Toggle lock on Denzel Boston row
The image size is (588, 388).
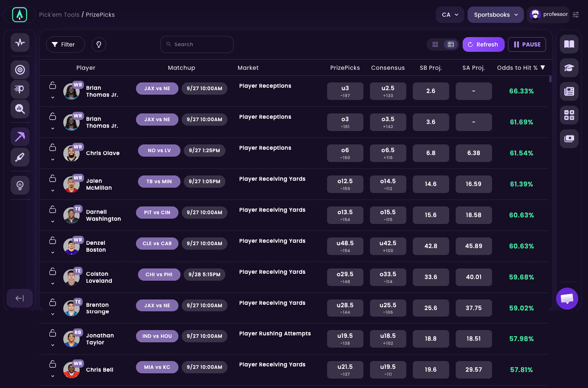[x=53, y=240]
